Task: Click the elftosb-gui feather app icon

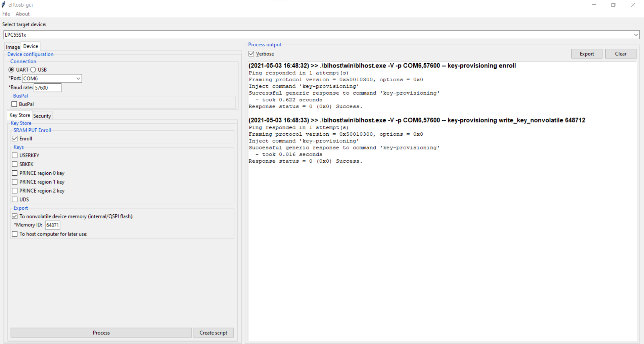Action: 4,5
